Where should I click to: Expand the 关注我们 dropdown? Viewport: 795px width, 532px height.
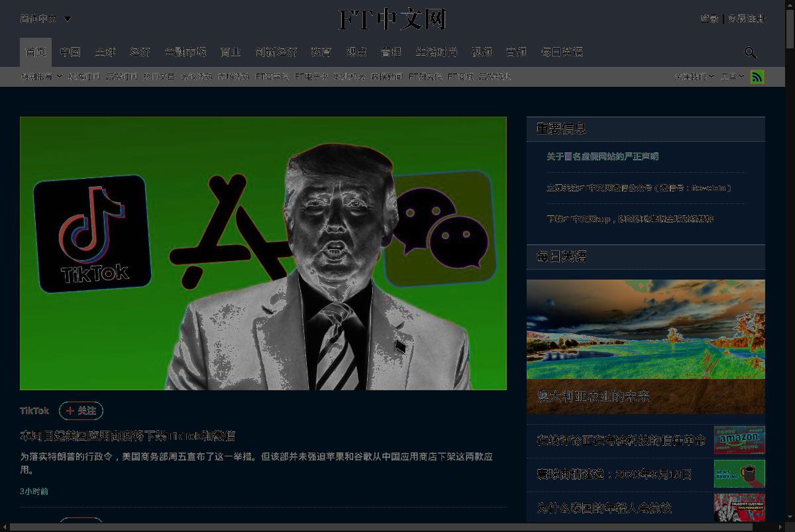694,77
